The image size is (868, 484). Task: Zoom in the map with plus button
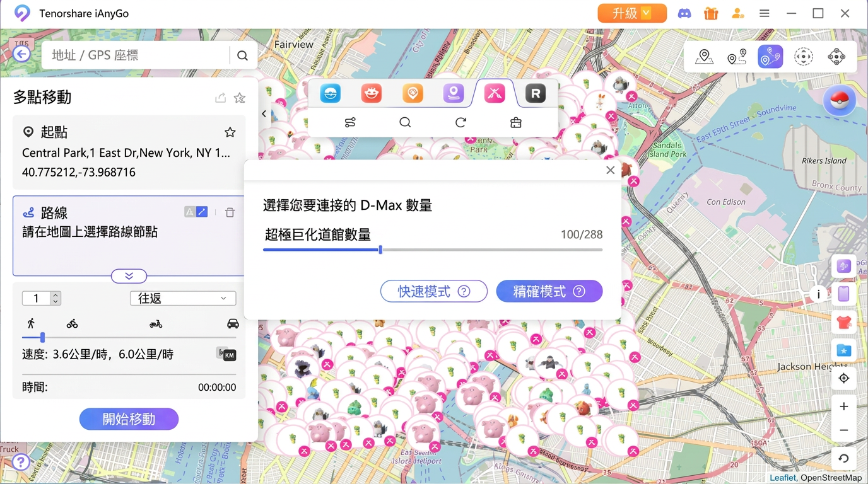[x=844, y=406]
